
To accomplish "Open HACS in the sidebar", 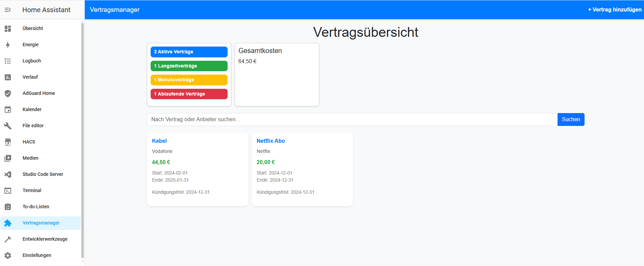I will click(41, 142).
